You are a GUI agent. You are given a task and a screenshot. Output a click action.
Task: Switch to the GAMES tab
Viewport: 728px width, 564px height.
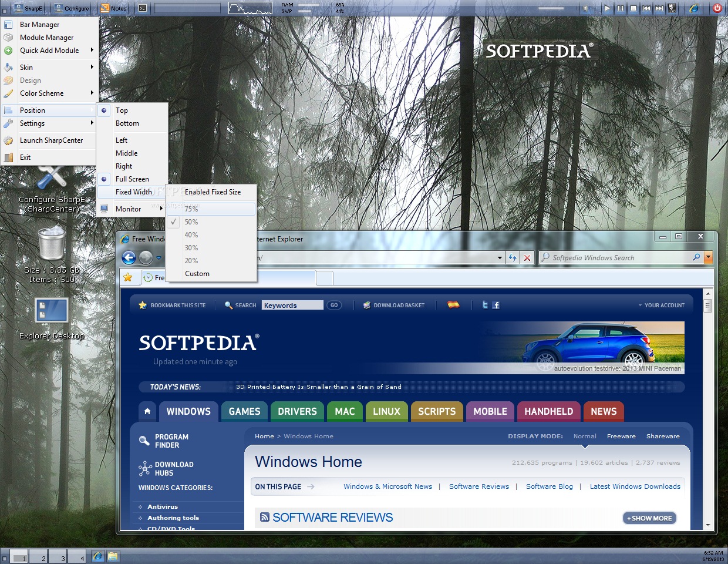244,411
